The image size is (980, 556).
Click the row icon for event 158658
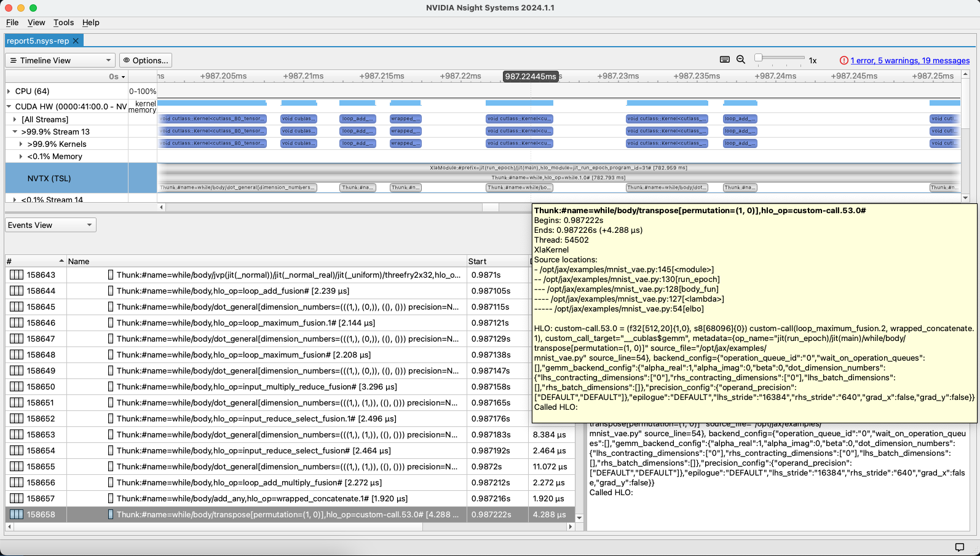tap(17, 514)
